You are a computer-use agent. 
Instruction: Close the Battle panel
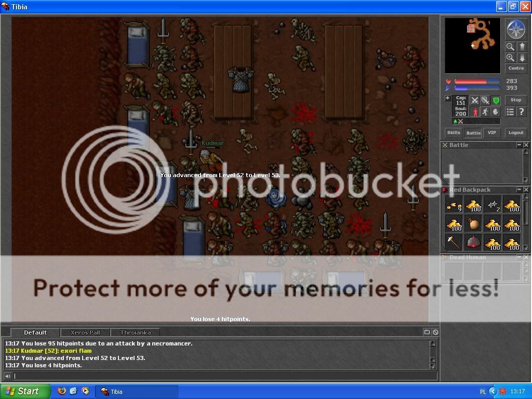(x=526, y=145)
